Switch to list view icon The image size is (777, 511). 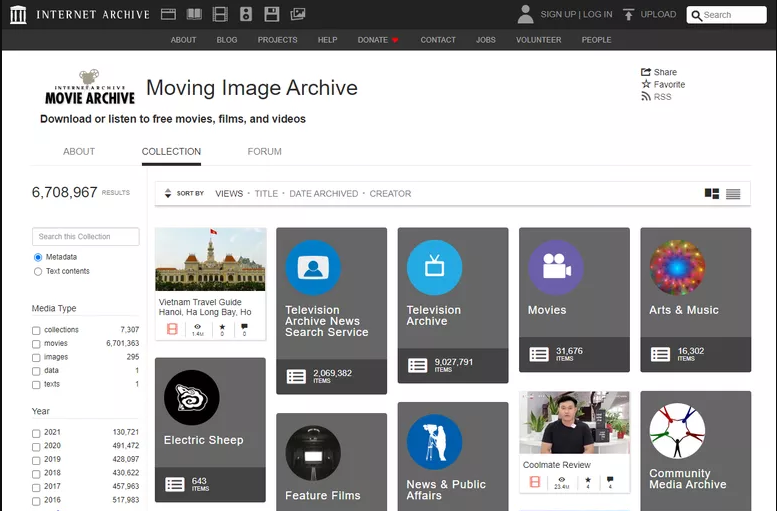pyautogui.click(x=733, y=194)
